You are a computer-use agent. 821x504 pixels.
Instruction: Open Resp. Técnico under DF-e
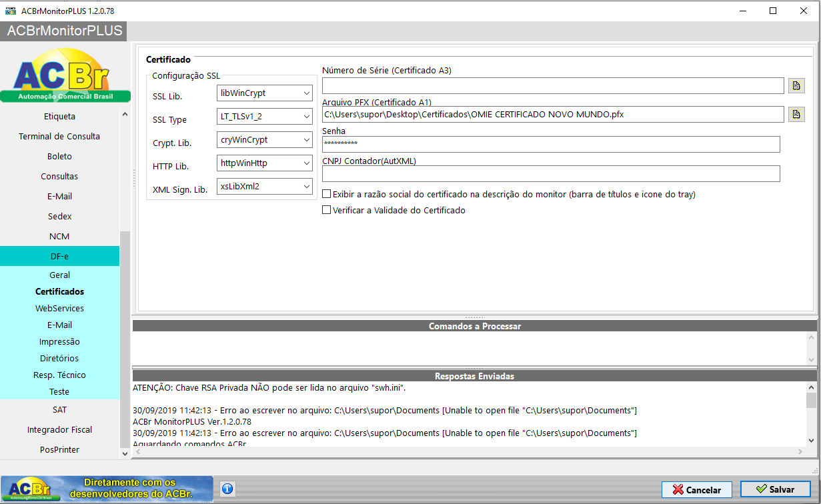tap(60, 375)
